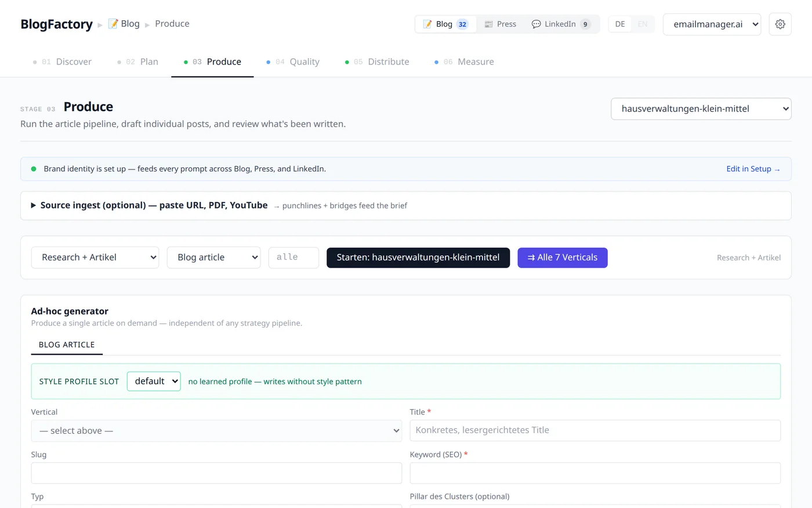
Task: Open the Vertical '— select above —' dropdown
Action: coord(216,431)
